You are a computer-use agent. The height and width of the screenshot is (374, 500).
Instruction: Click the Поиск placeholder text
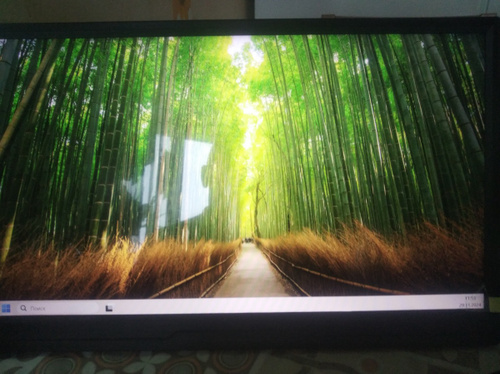pos(38,309)
